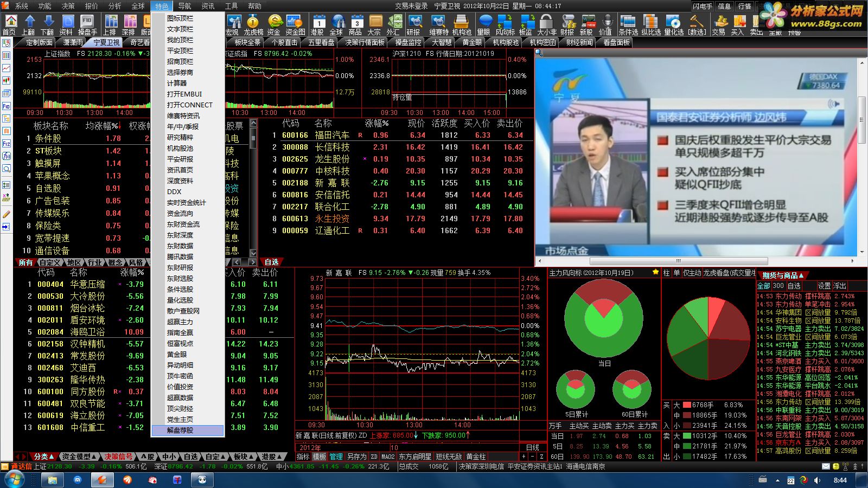Select the 自选 tab under watchlist
This screenshot has width=868, height=488.
click(271, 262)
